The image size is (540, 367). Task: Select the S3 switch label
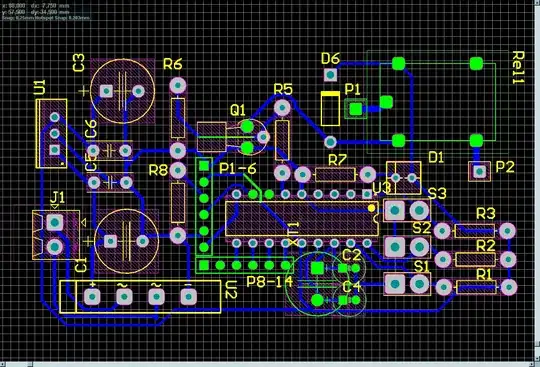click(x=437, y=194)
